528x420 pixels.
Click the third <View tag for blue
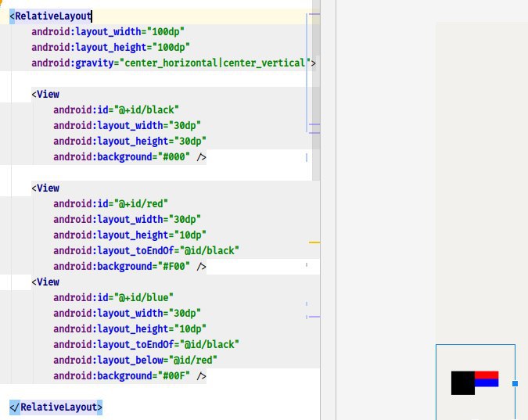coord(45,282)
